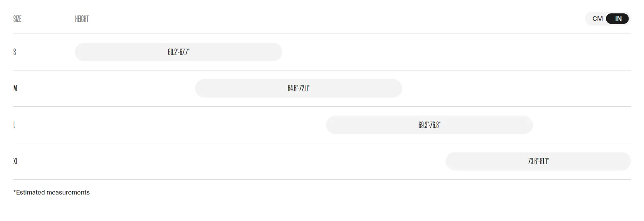Click the Estimated measurements footnote

[x=51, y=192]
